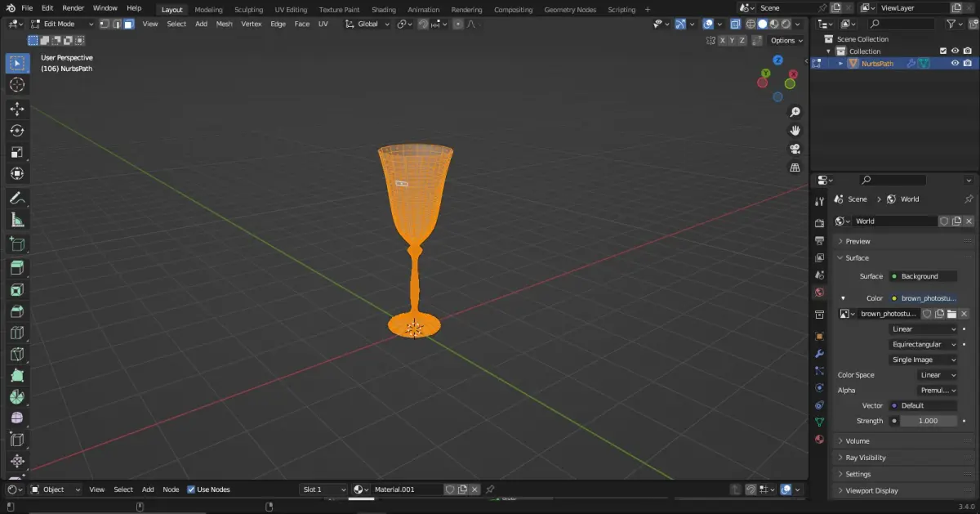Toggle camera view with the camera icon

point(795,149)
